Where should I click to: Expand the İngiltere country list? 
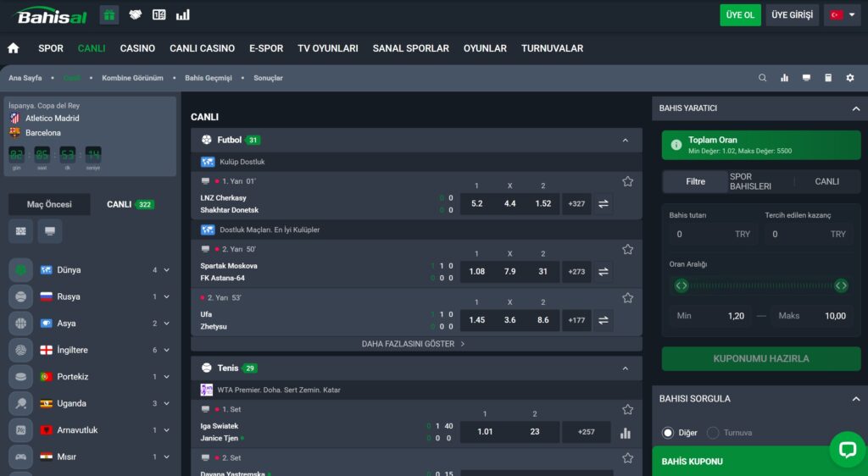tap(166, 350)
